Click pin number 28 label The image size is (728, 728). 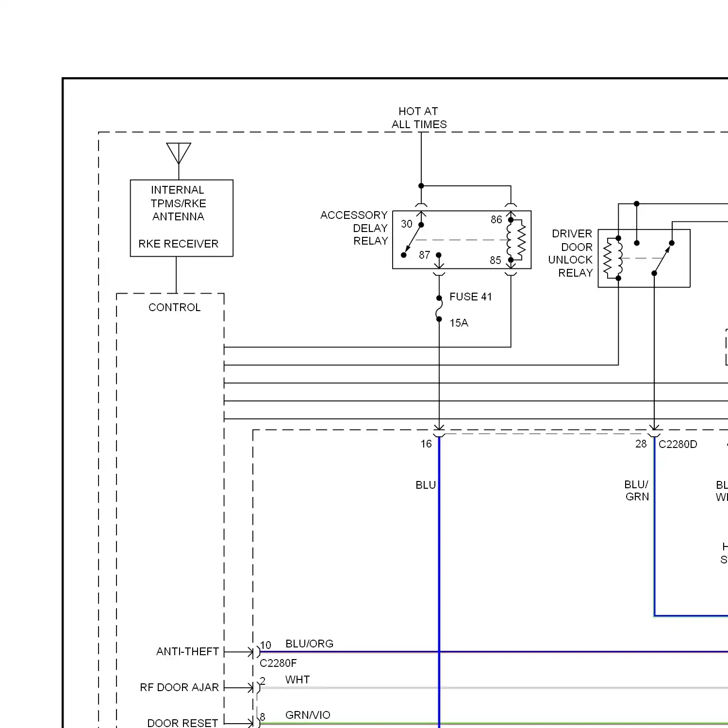click(641, 444)
